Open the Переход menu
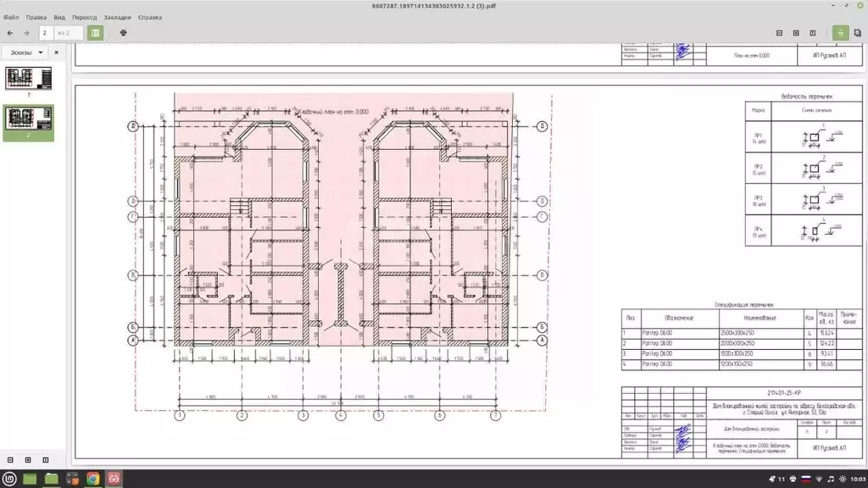 pos(84,17)
